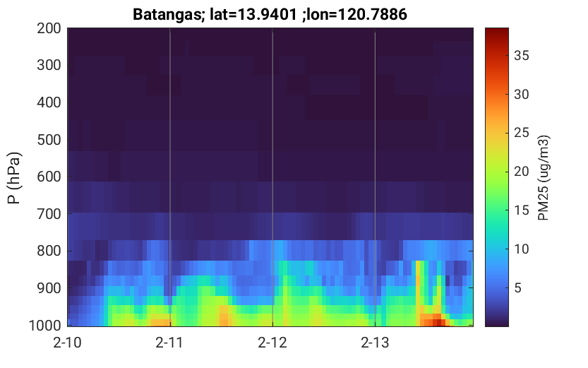
Task: Click the 2-11 date tick label
Action: (x=170, y=343)
